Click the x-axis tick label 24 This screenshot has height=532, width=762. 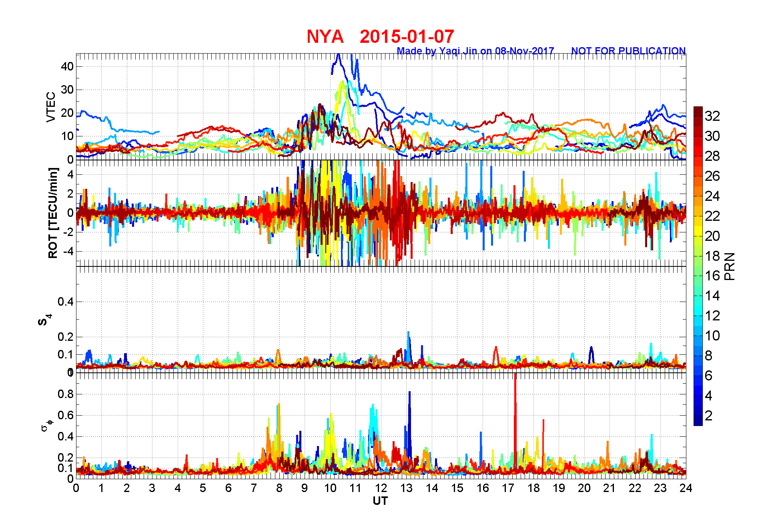tap(686, 488)
